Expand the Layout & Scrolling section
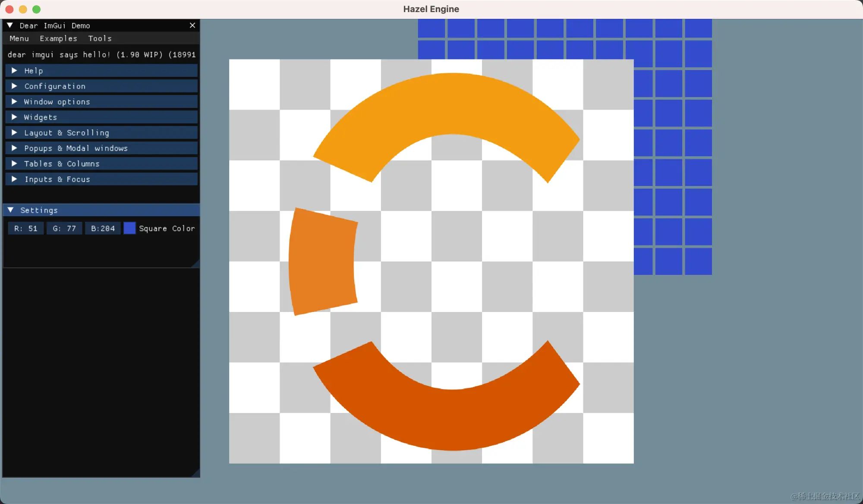 (x=101, y=133)
